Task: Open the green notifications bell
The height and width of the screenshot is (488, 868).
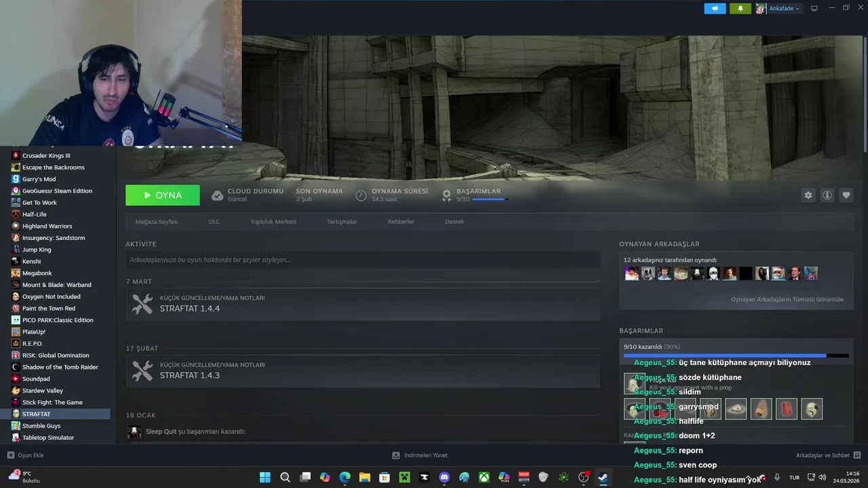Action: tap(740, 8)
